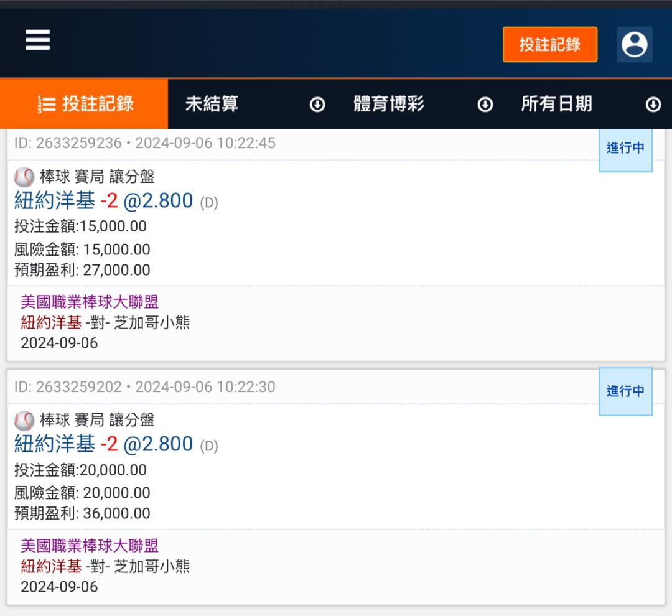672x616 pixels.
Task: Select 預期盈利: 36,000.00 text
Action: (x=82, y=513)
